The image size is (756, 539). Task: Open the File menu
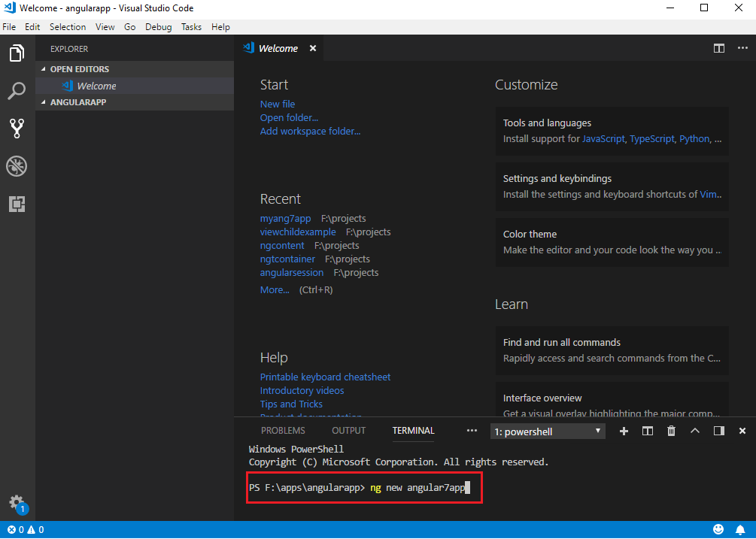(x=9, y=27)
